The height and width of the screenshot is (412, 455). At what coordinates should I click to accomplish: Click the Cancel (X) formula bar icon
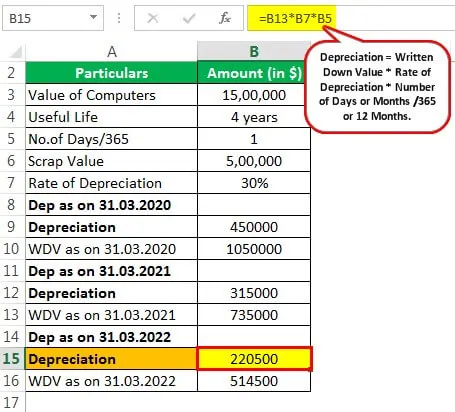(x=153, y=18)
